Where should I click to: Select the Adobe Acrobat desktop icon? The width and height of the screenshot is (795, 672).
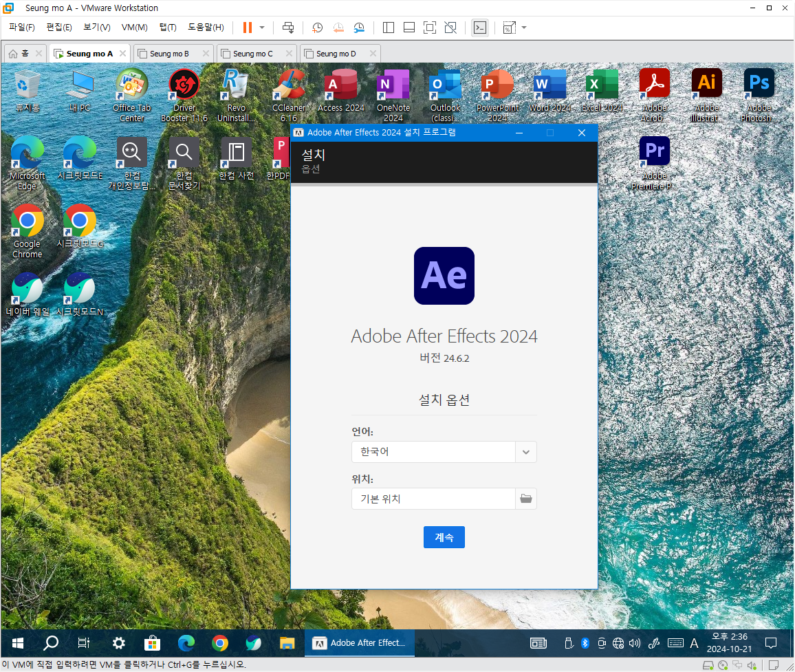(654, 96)
